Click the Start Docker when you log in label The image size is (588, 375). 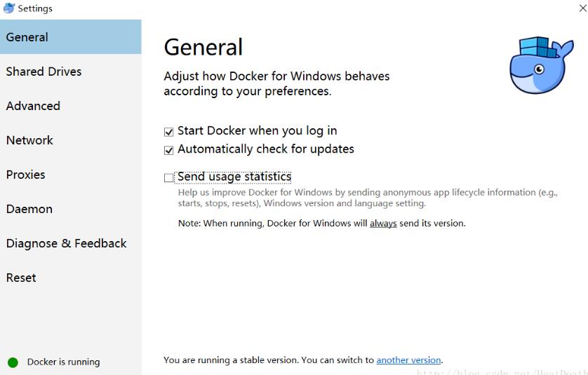tap(257, 131)
